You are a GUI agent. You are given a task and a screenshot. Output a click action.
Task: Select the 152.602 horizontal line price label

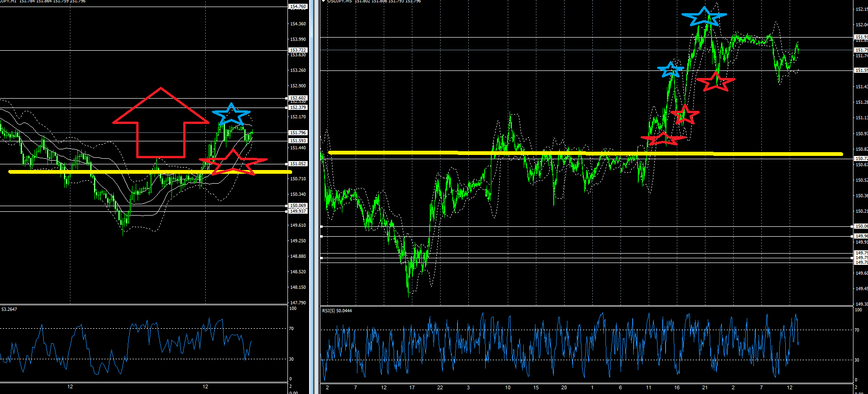click(298, 98)
